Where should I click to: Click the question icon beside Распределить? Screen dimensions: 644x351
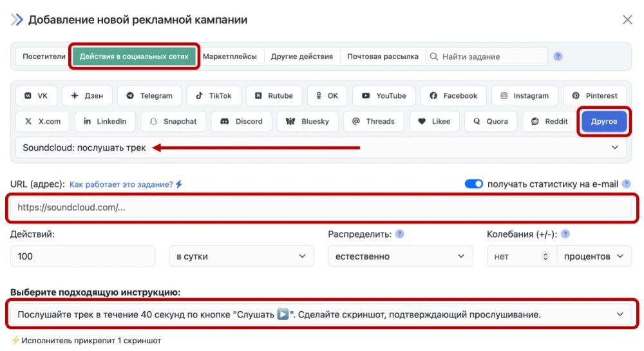[400, 234]
